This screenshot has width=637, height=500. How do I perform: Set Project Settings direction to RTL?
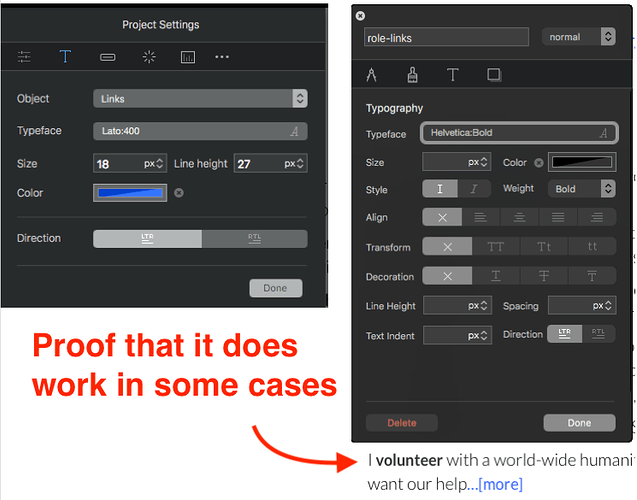click(254, 239)
